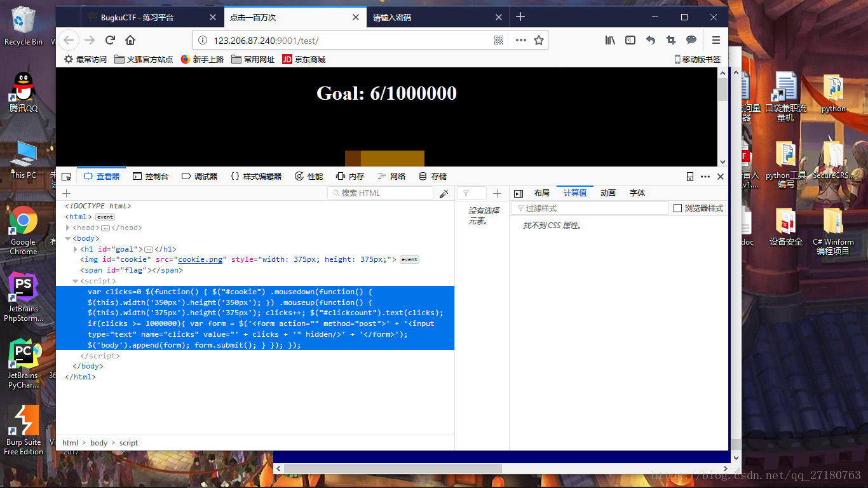
Task: Open the 火狐官方站点 bookmark folder
Action: point(144,59)
